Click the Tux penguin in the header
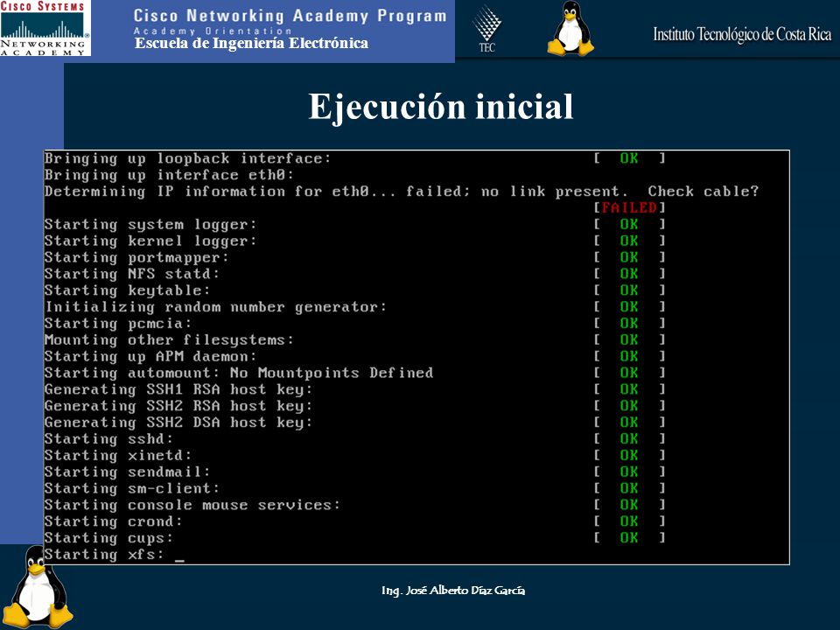 coord(570,28)
